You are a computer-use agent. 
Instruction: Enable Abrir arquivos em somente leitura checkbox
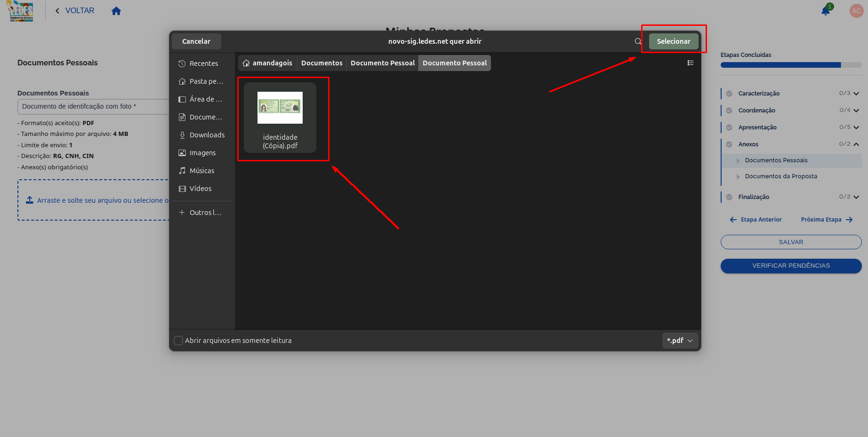coord(178,341)
